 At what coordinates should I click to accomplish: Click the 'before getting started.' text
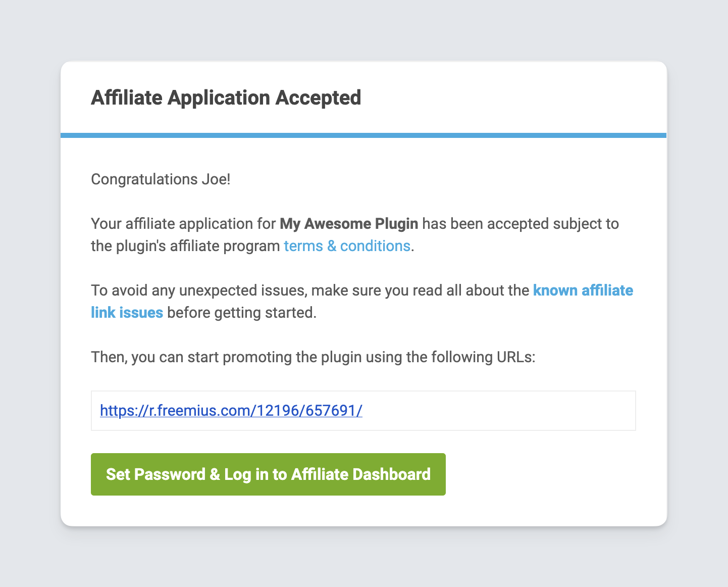pos(242,313)
